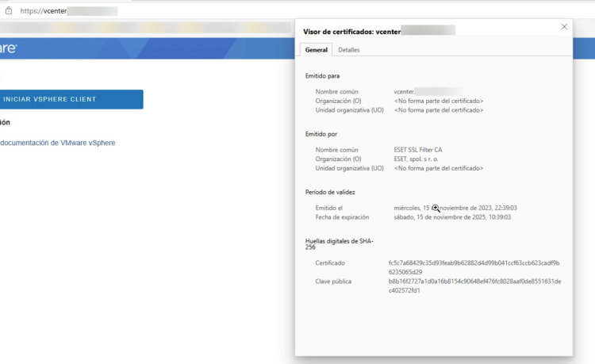Select the 'ESET SSL Filter CA' issuer name
The image size is (595, 364).
pyautogui.click(x=418, y=150)
